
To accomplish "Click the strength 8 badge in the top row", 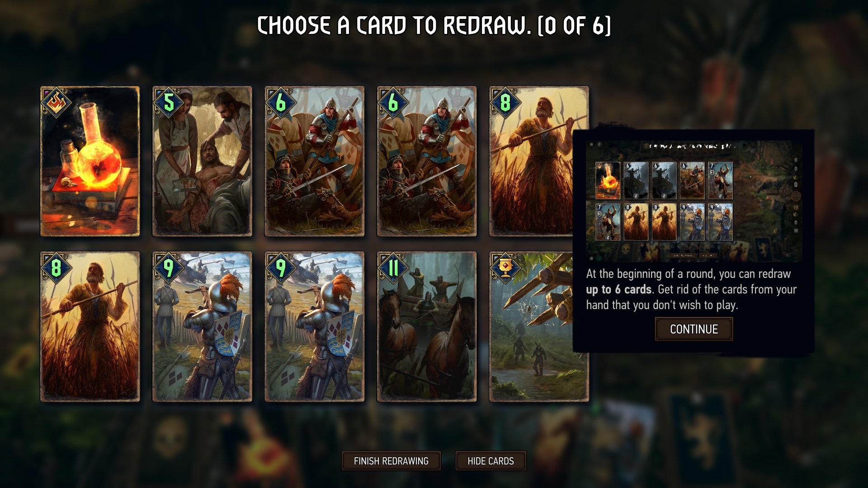I will [x=505, y=103].
